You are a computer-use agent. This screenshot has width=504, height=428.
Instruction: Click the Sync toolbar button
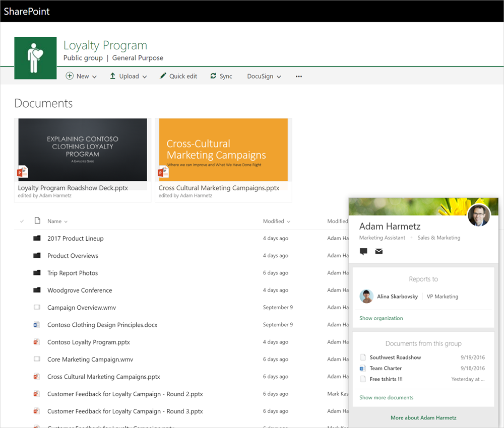[221, 77]
